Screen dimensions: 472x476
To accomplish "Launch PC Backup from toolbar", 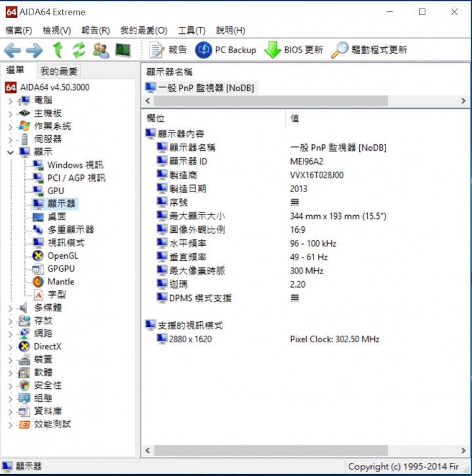I will (x=226, y=50).
